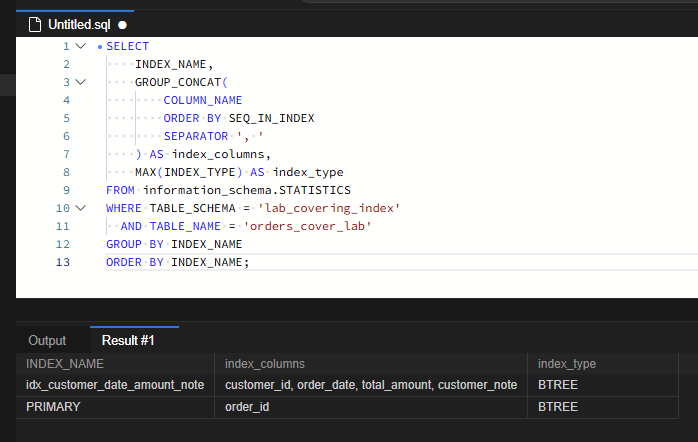Collapse the SELECT block at line 1
Viewport: 698px width, 442px height.
[x=81, y=46]
